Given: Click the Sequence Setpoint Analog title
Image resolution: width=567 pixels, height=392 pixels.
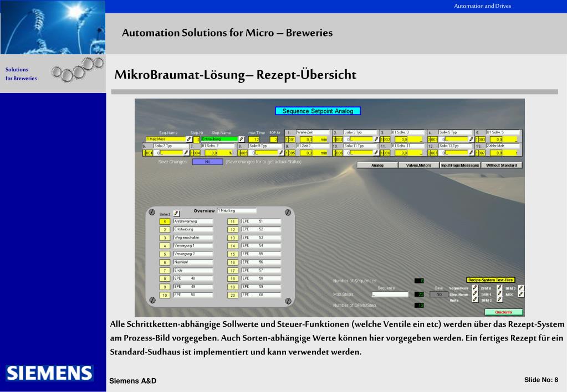Looking at the screenshot, I should click(318, 111).
